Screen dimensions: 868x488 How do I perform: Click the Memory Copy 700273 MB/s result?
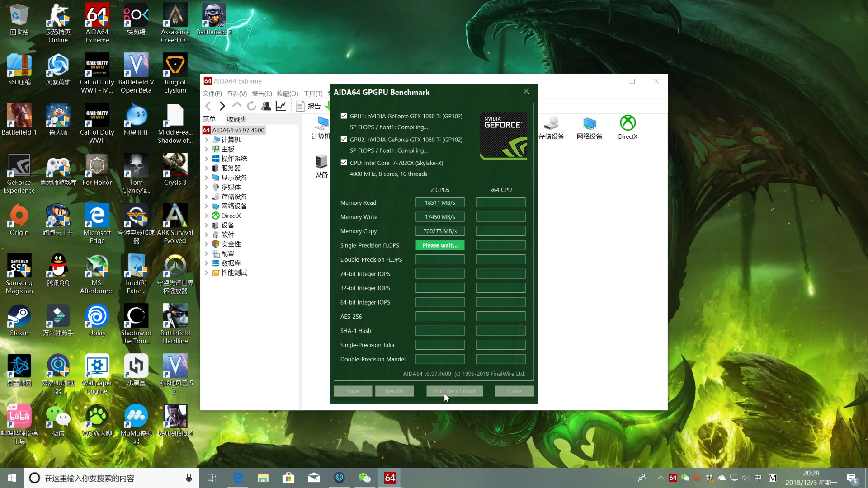pyautogui.click(x=440, y=231)
